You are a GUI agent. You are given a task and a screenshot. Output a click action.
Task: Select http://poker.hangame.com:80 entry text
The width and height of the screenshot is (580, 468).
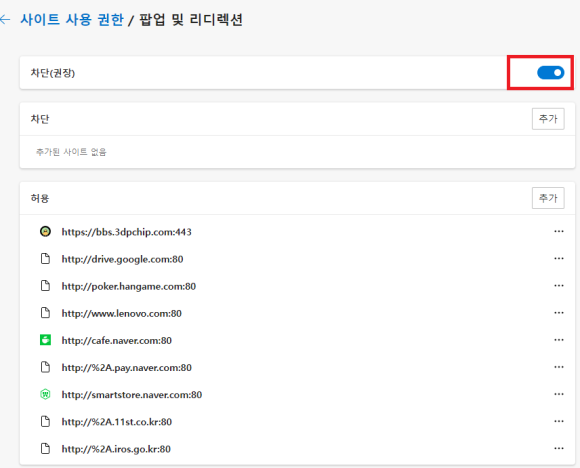pos(129,286)
